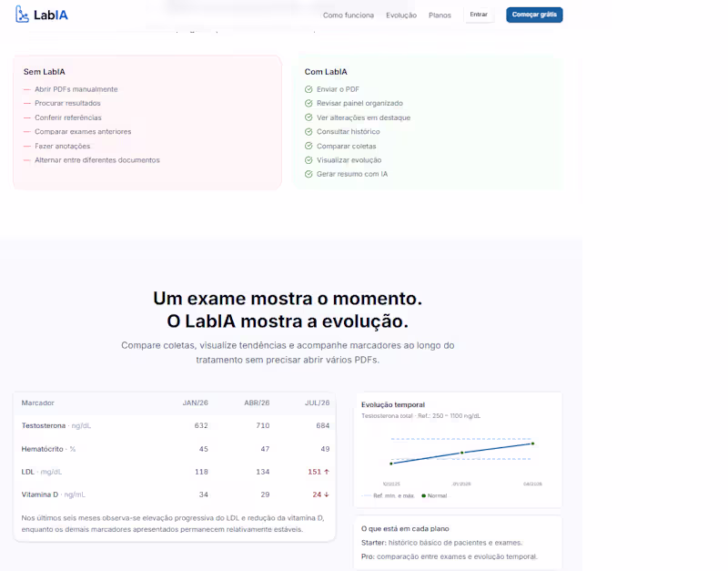Click Hematócrito value 47
The width and height of the screenshot is (728, 571).
pos(265,449)
